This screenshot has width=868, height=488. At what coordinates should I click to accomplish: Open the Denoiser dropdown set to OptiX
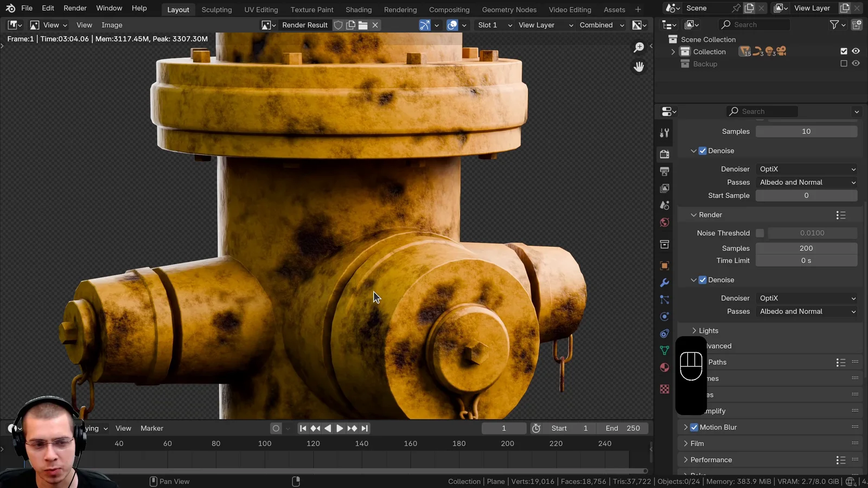[x=807, y=169]
